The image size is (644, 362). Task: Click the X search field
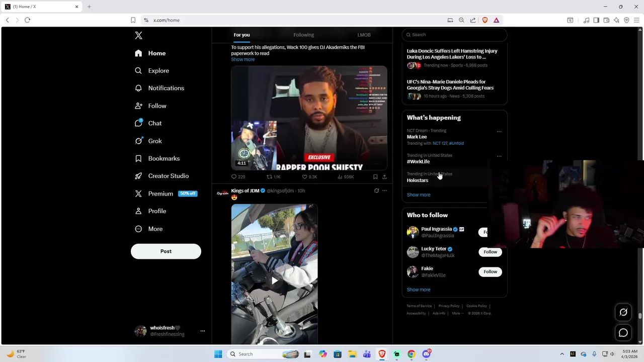454,35
